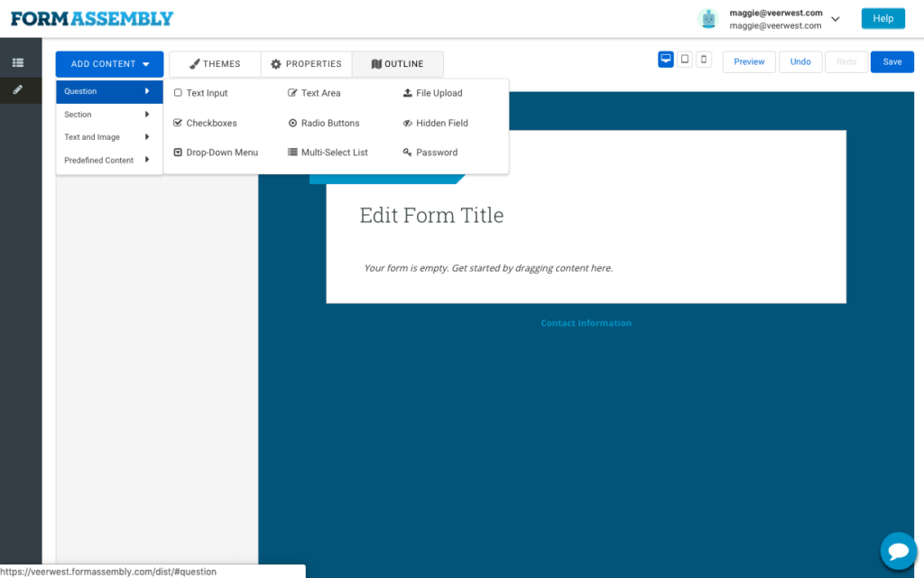Viewport: 924px width, 578px height.
Task: Click the Edit Form Title heading
Action: coord(431,215)
